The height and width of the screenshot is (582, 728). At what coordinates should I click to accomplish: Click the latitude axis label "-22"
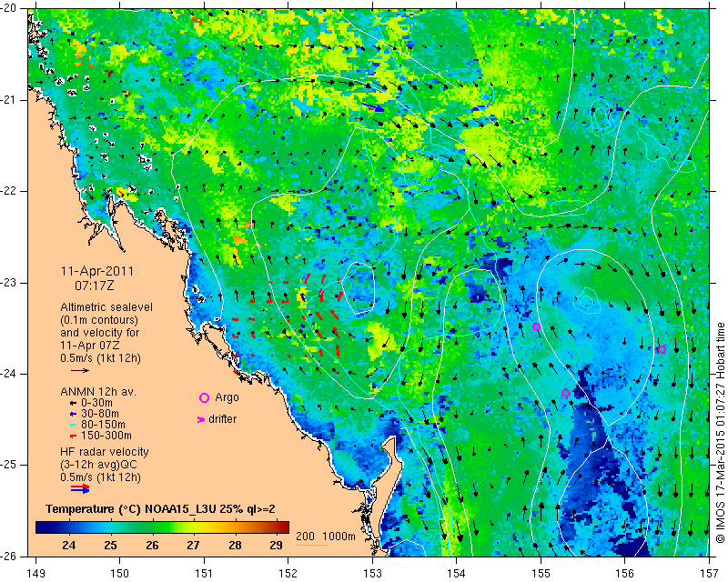pos(9,192)
